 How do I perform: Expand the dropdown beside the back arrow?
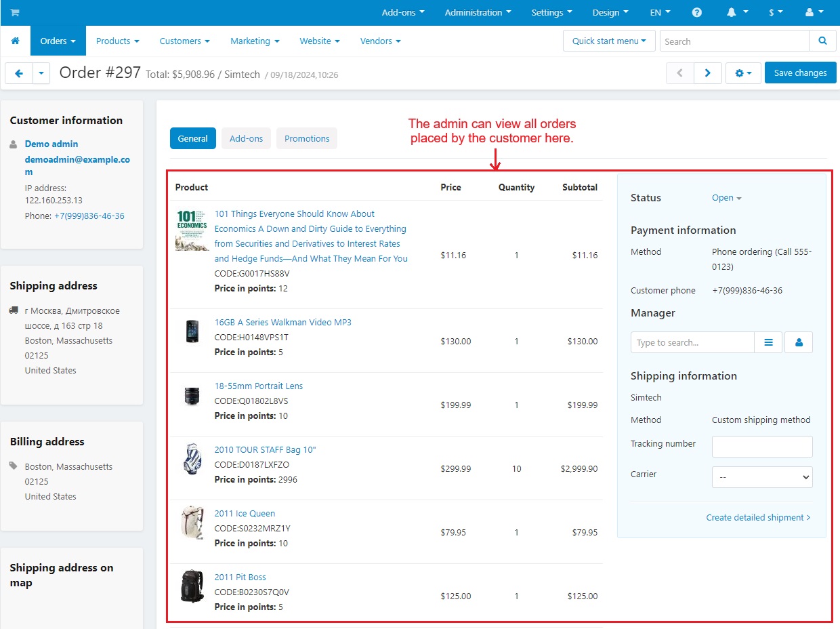point(41,73)
